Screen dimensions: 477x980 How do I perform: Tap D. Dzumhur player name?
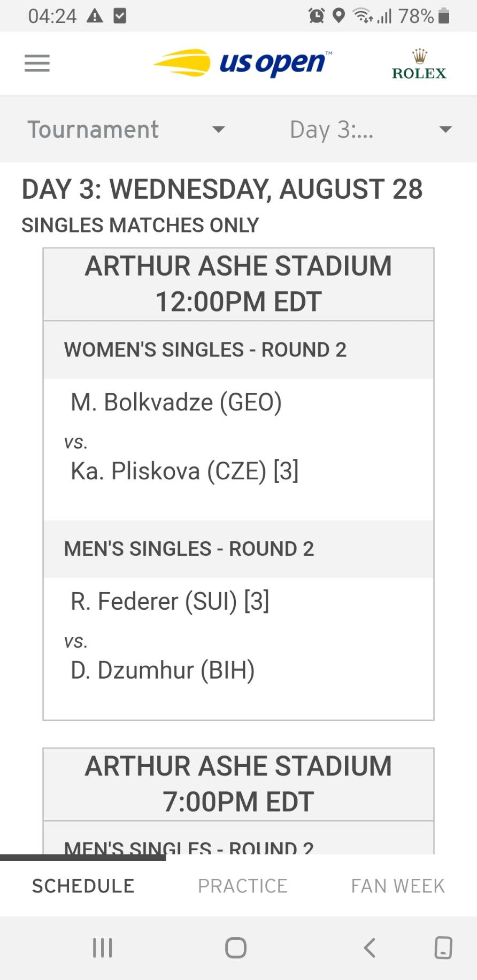163,670
